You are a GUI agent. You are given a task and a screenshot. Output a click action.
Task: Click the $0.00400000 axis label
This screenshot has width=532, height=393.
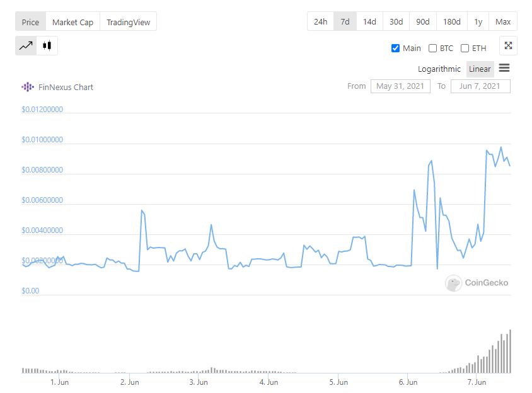pos(42,231)
